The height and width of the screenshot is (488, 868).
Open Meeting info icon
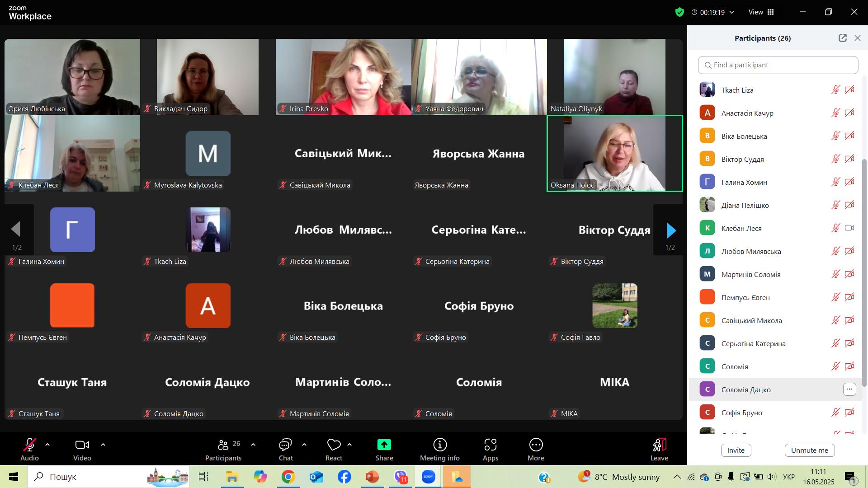[440, 445]
